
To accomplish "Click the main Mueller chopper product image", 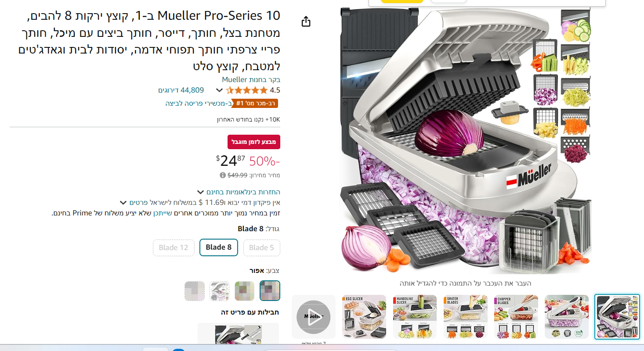I will tap(466, 140).
